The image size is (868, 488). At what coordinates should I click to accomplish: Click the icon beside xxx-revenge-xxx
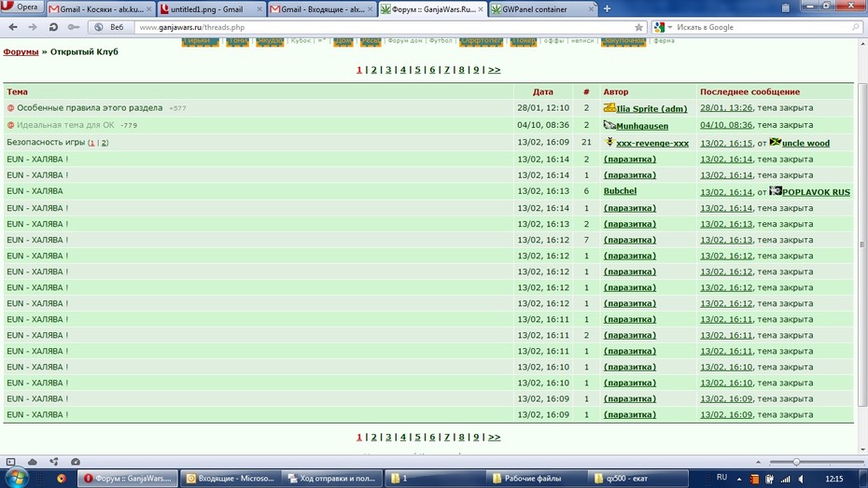pos(609,142)
